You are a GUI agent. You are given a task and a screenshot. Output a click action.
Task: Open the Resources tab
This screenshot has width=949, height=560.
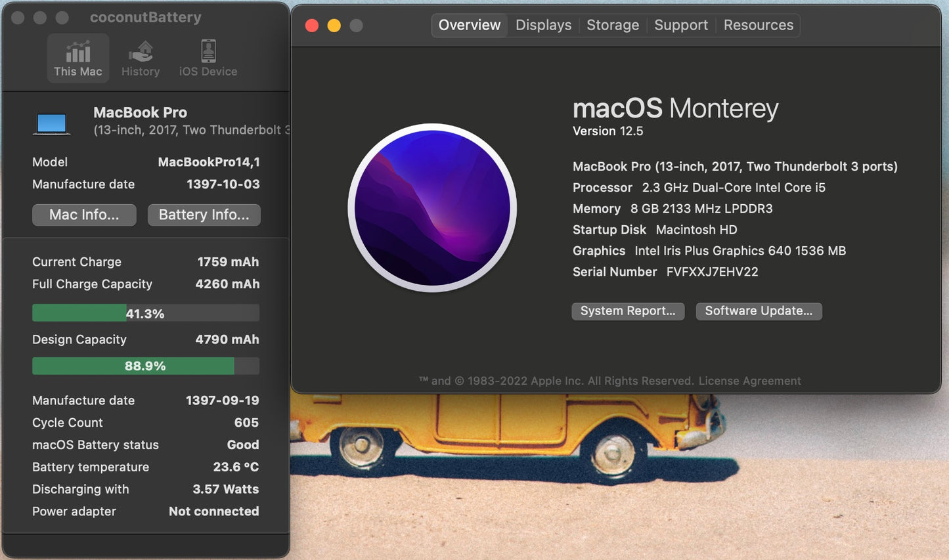[x=758, y=25]
